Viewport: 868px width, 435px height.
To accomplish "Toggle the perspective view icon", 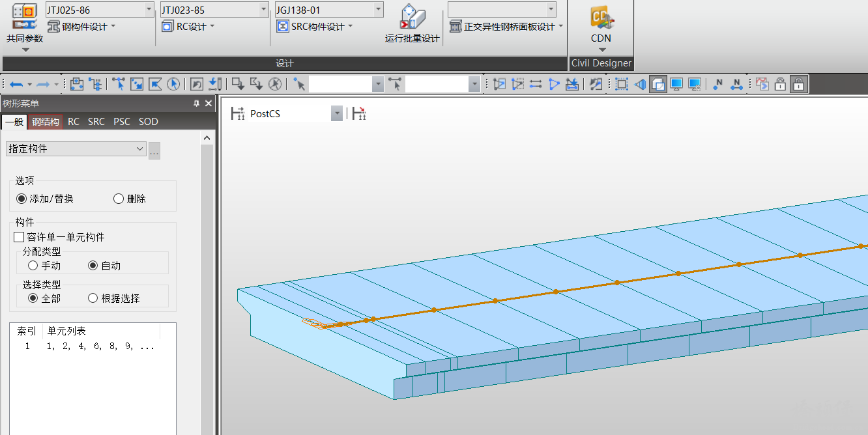I will (640, 84).
